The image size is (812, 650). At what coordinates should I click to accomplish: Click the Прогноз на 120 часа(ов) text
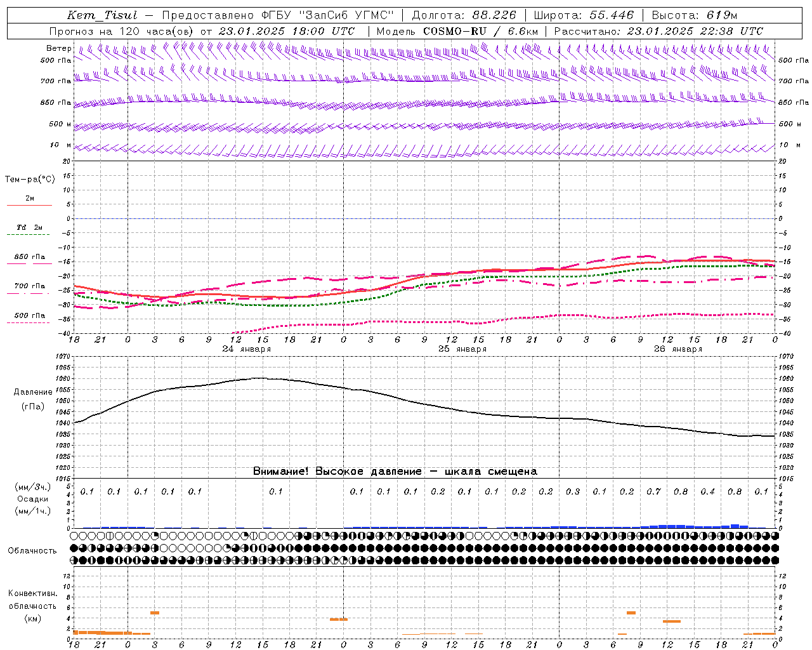(122, 31)
